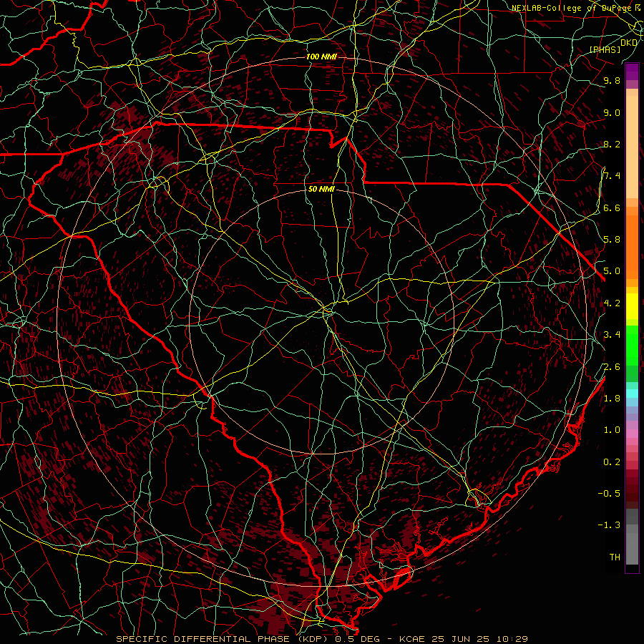The width and height of the screenshot is (644, 644).
Task: Click the "25 JUN 25" date in the caption
Action: 459,639
